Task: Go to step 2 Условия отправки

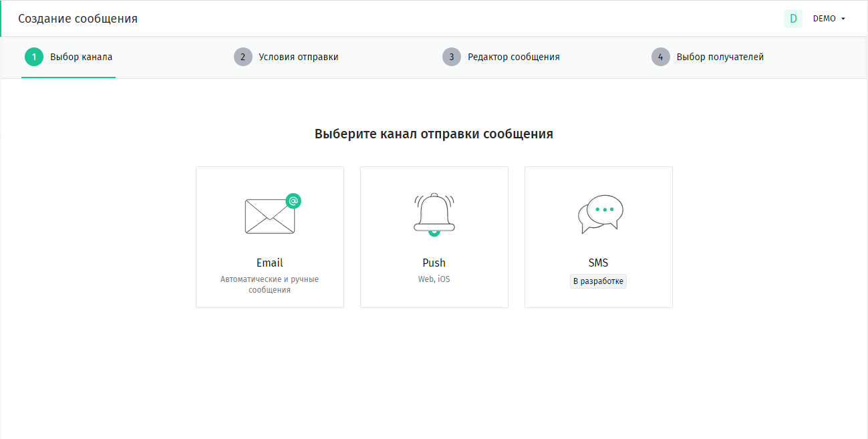Action: click(x=286, y=57)
